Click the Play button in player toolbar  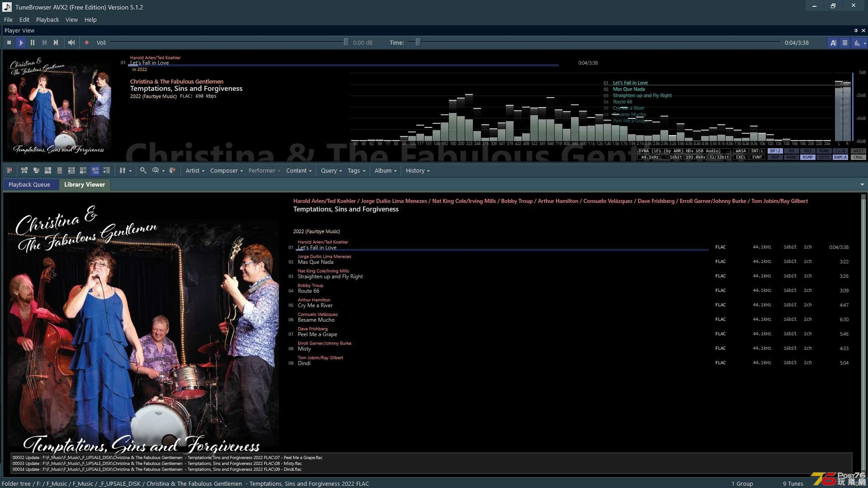coord(21,42)
